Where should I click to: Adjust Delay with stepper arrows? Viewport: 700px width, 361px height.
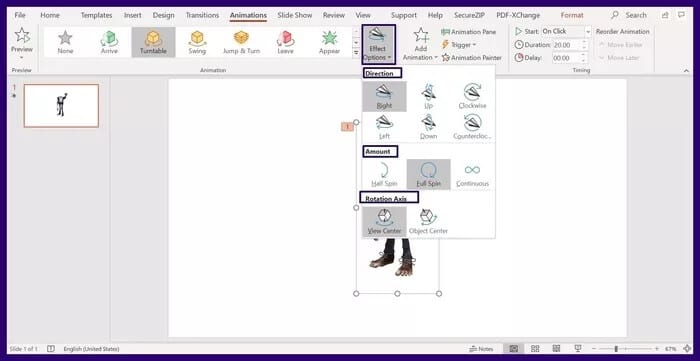584,58
